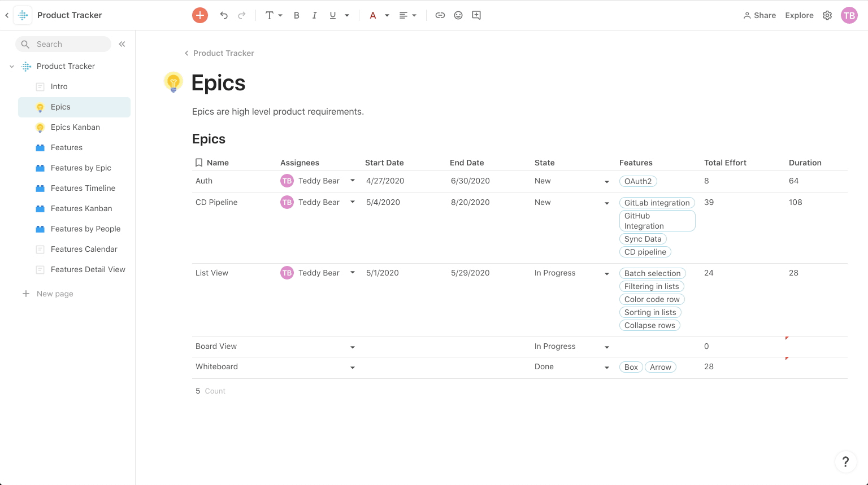
Task: Collapse the Product Tracker tree in sidebar
Action: click(12, 66)
